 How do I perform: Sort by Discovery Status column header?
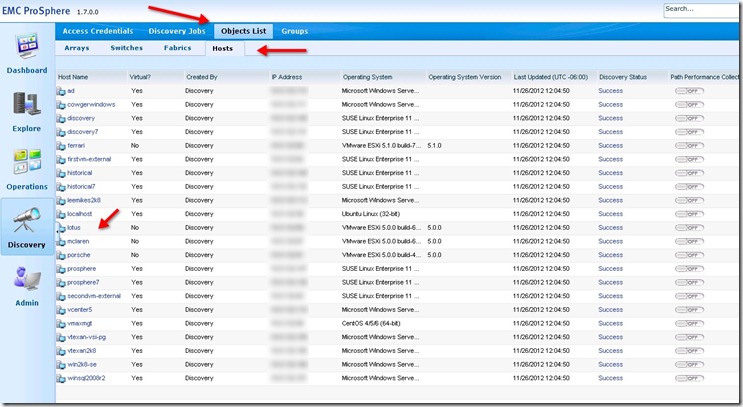pyautogui.click(x=623, y=77)
